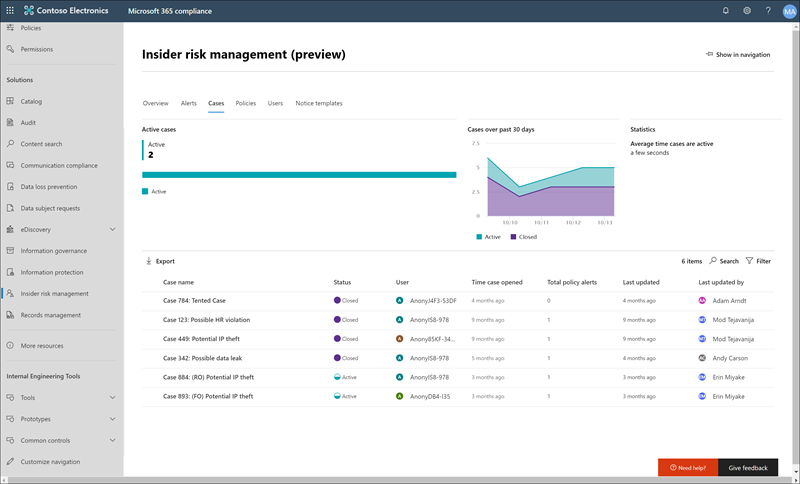Click the Last updated column header

tap(641, 282)
